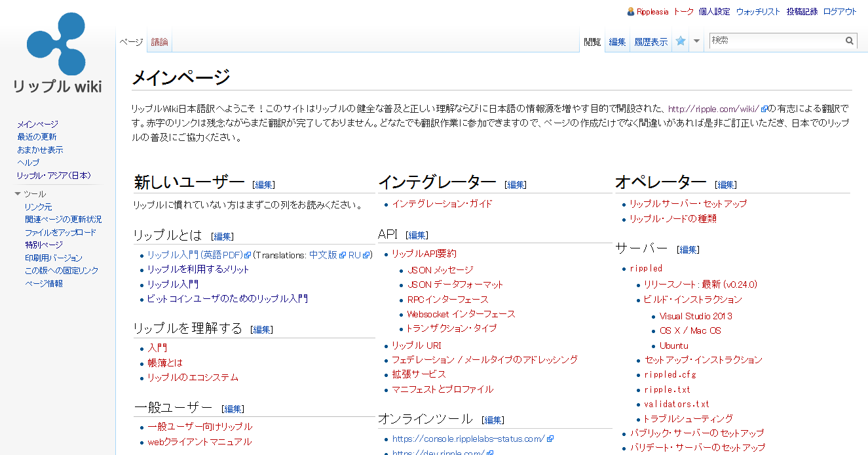This screenshot has width=868, height=455.
Task: Click the Ripple wiki logo
Action: (x=58, y=54)
